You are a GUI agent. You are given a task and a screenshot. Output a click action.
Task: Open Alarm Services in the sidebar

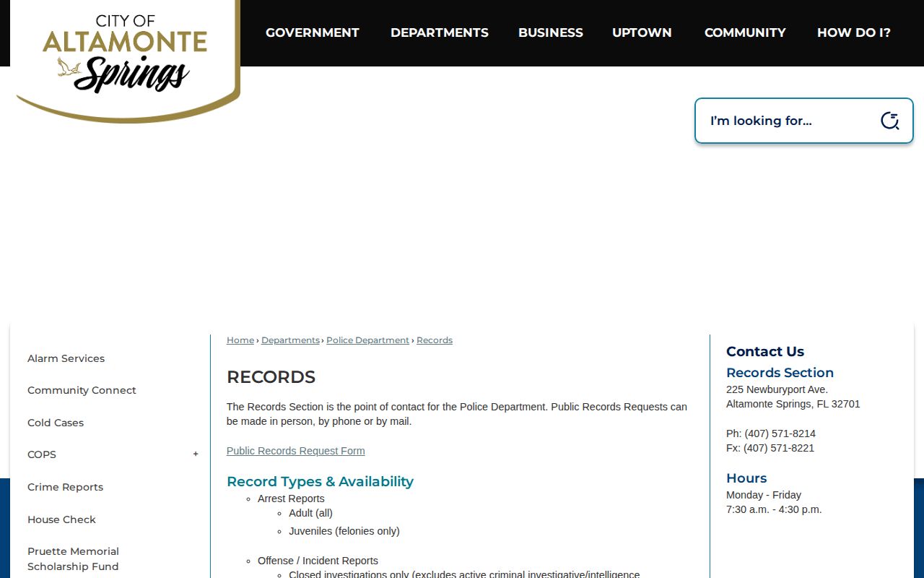coord(66,358)
